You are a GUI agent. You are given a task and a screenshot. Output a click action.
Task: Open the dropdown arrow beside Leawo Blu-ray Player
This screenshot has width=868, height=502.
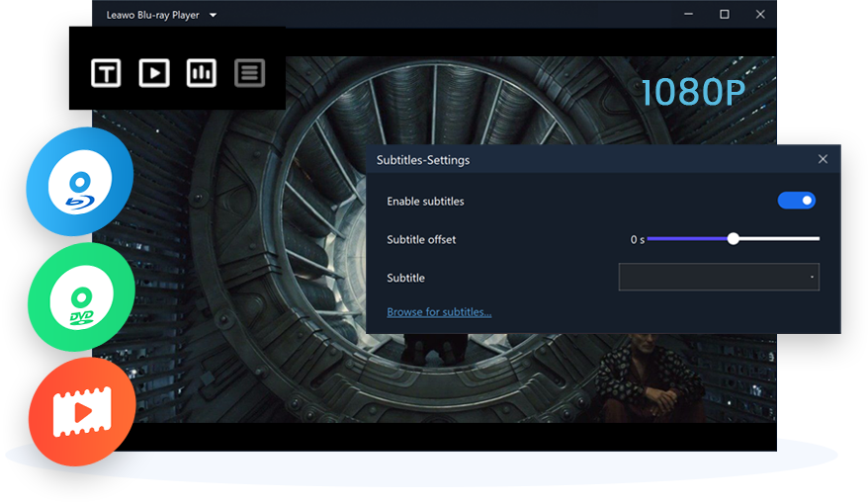(214, 15)
